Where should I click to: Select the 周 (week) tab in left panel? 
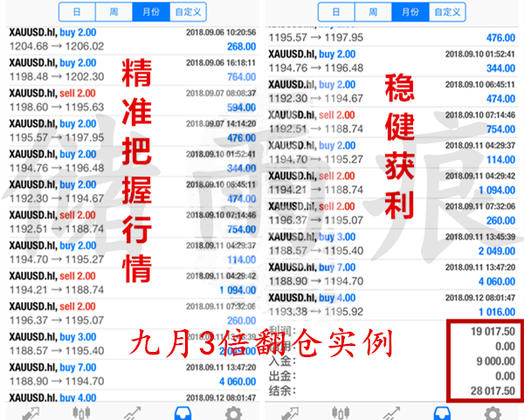111,12
